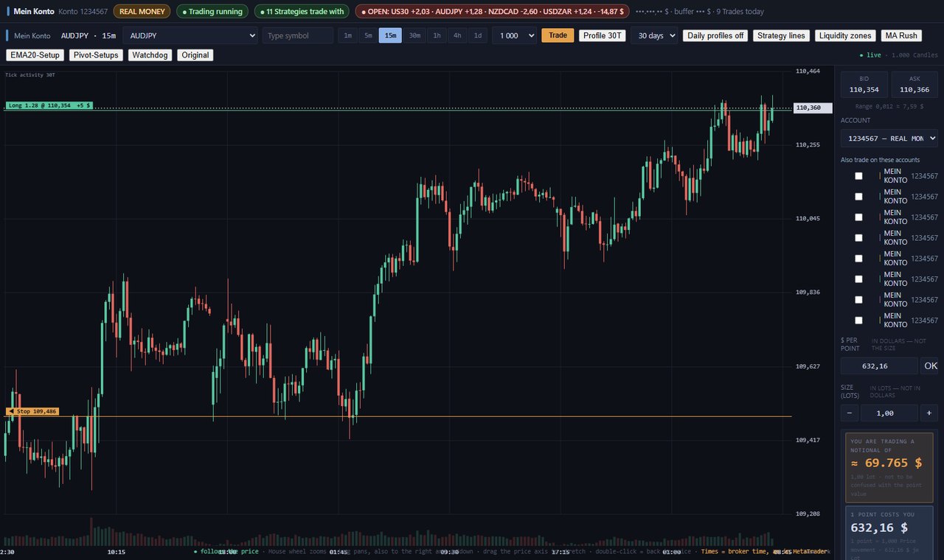Select the Stop 109,486 line label
944x560 pixels.
pyautogui.click(x=32, y=411)
